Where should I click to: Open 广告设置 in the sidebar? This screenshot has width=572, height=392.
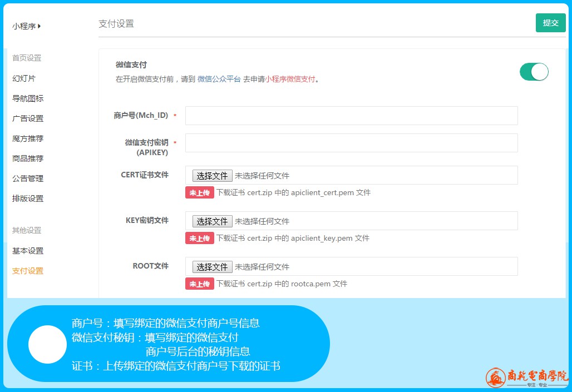28,118
